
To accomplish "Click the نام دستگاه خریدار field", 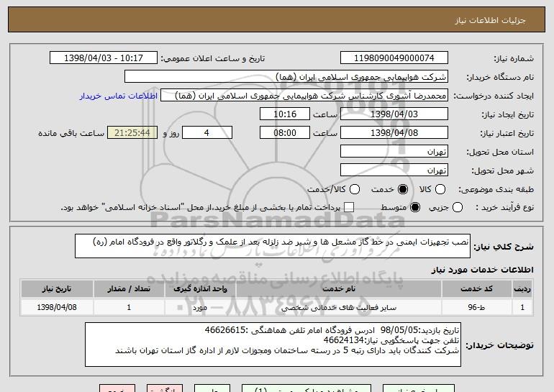I will click(286, 77).
